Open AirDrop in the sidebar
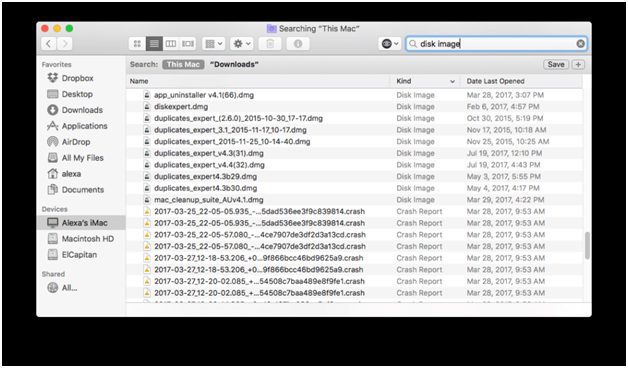628x368 pixels. 68,142
